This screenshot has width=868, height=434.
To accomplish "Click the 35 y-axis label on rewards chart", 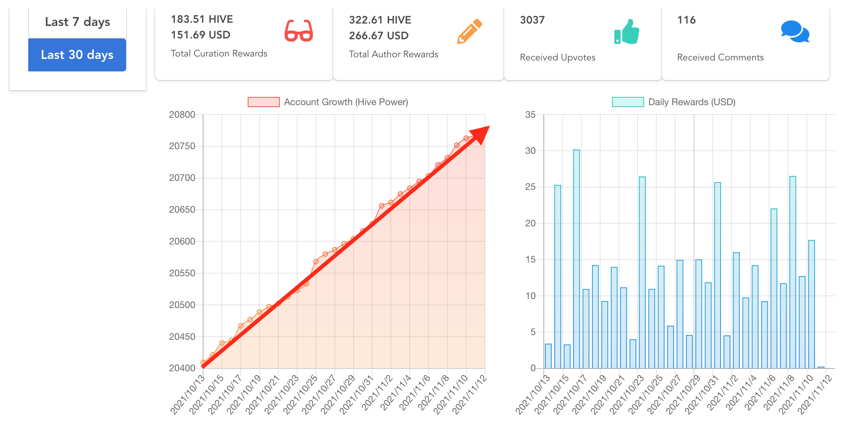I will [530, 115].
